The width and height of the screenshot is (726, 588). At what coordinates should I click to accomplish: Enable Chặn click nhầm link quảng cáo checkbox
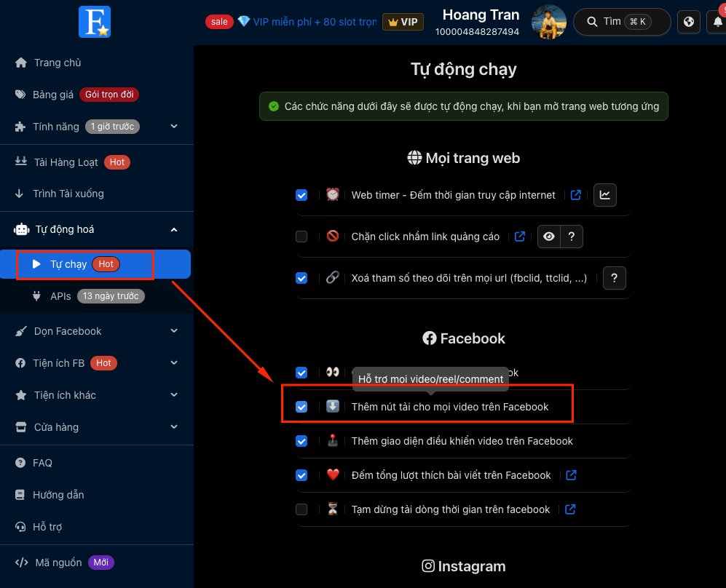point(301,237)
